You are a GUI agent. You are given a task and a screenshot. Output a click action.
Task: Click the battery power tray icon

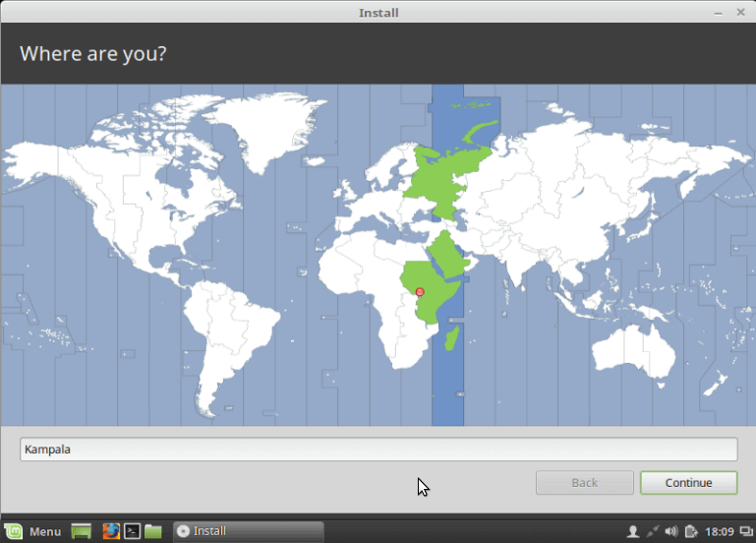(x=691, y=531)
